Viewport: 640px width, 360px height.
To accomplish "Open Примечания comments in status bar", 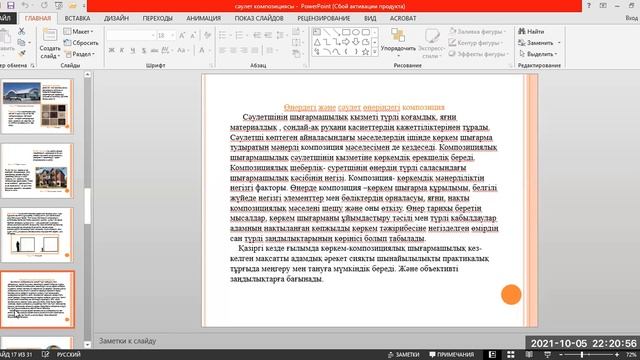I will coord(452,355).
